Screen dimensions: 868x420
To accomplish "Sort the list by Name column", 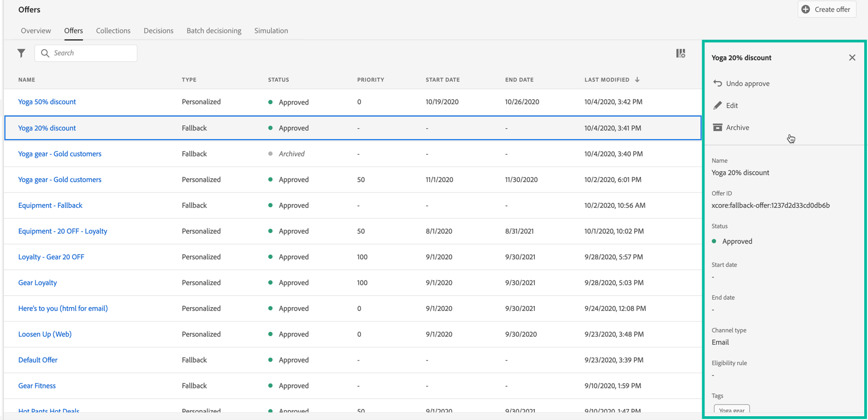I will pos(27,79).
